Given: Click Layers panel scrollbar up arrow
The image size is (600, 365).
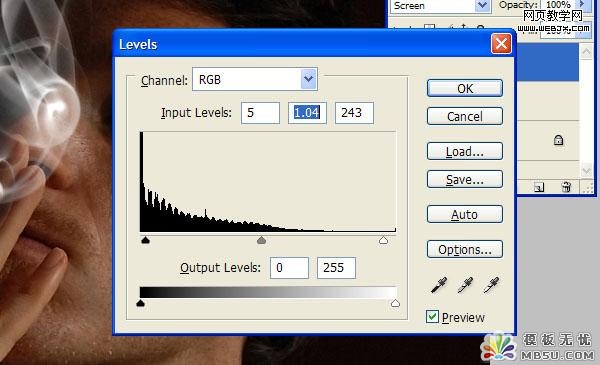Looking at the screenshot, I should click(x=586, y=52).
